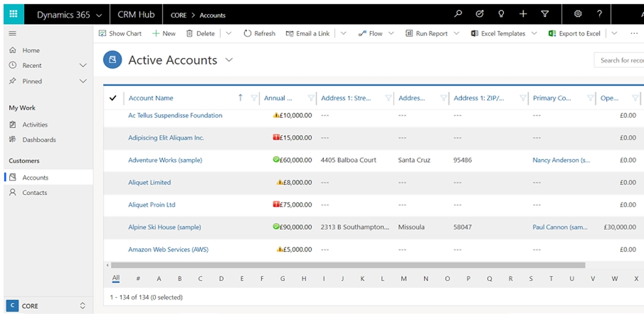Collapse the sidebar with hamburger icon
Screen dimensions: 644x314
point(13,34)
